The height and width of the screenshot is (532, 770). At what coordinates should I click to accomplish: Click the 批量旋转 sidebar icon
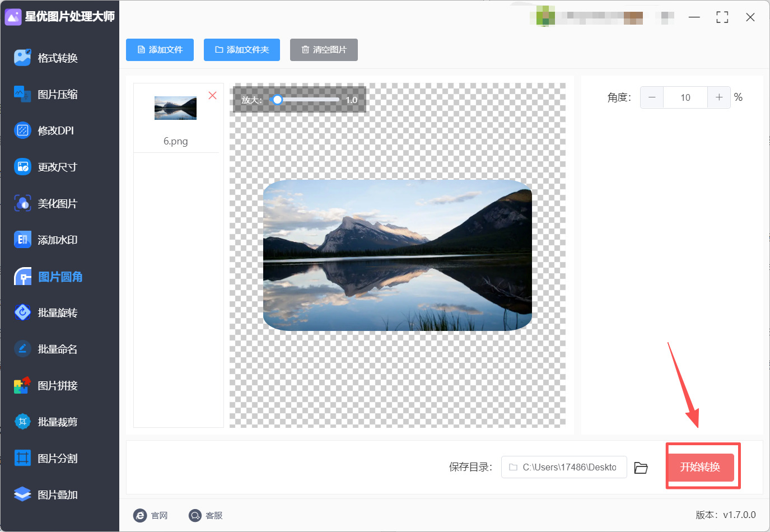(x=22, y=312)
